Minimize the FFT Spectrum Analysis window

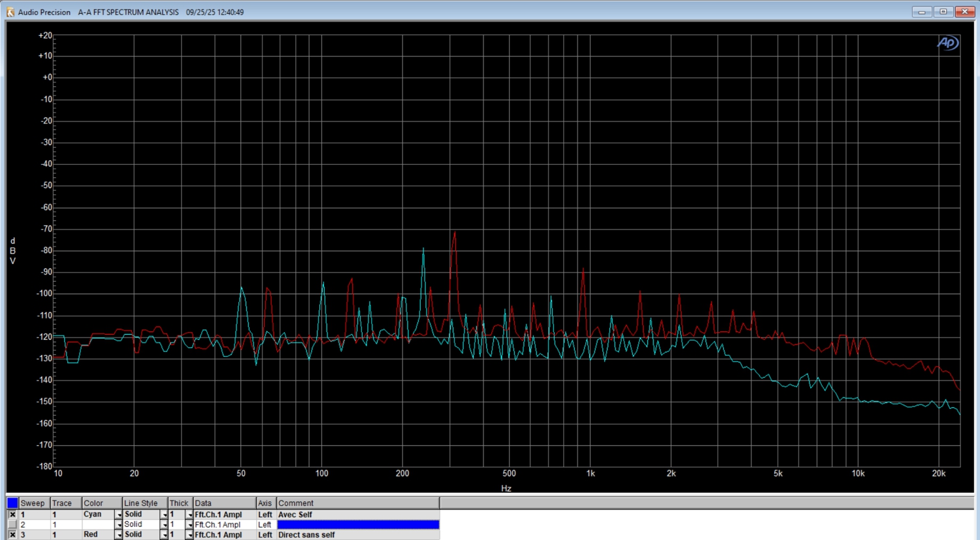tap(921, 12)
